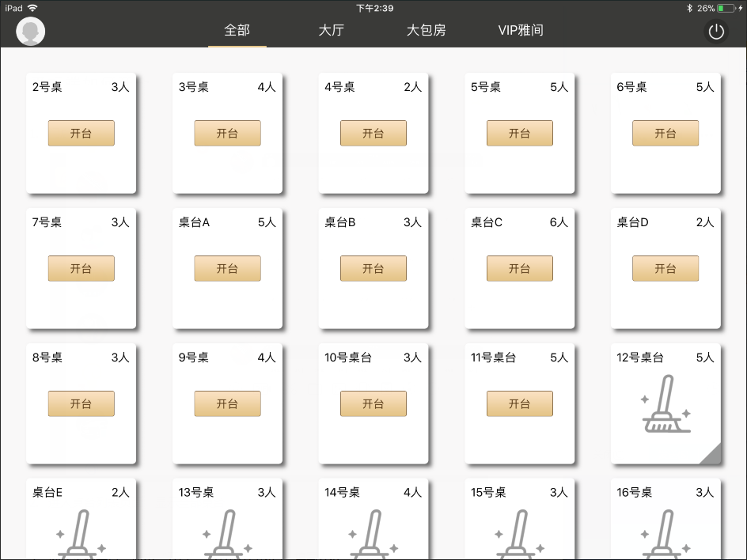Tap the broom icon on 16号桌

click(x=665, y=536)
